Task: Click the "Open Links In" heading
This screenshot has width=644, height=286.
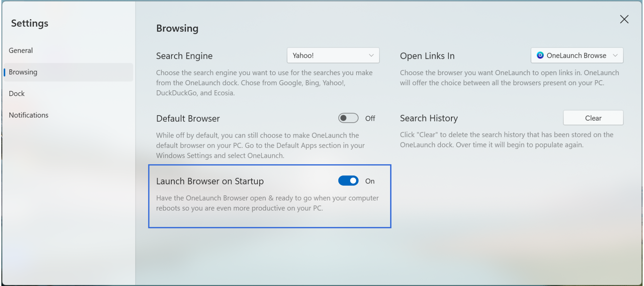Action: point(427,56)
